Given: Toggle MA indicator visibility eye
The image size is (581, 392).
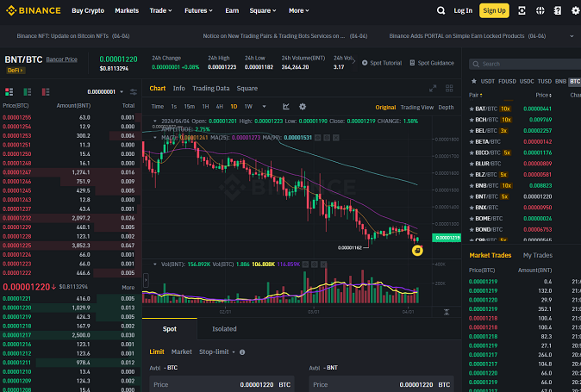Looking at the screenshot, I should (318, 138).
